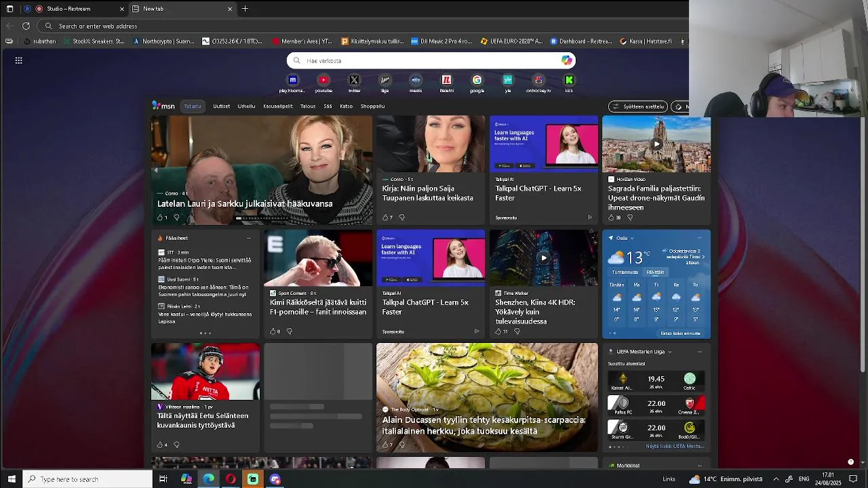868x488 pixels.
Task: Click Näytä lisää UEFA Mestarien link
Action: 675,446
